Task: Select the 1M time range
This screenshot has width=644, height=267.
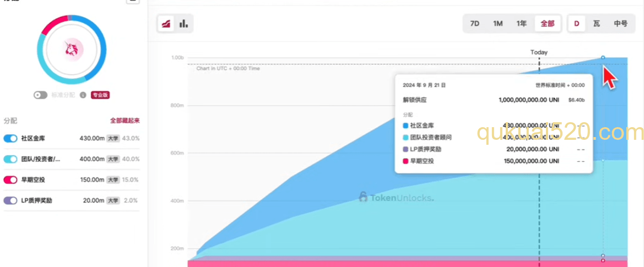Action: point(498,24)
